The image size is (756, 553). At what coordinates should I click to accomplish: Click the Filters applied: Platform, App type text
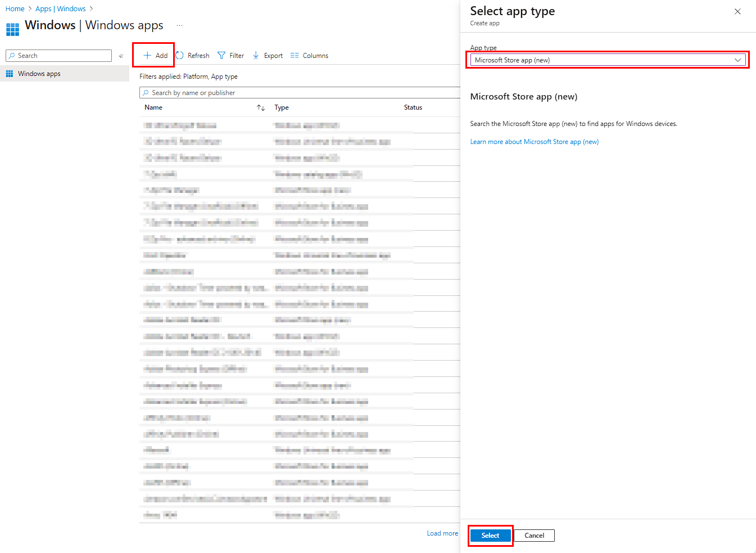[188, 77]
